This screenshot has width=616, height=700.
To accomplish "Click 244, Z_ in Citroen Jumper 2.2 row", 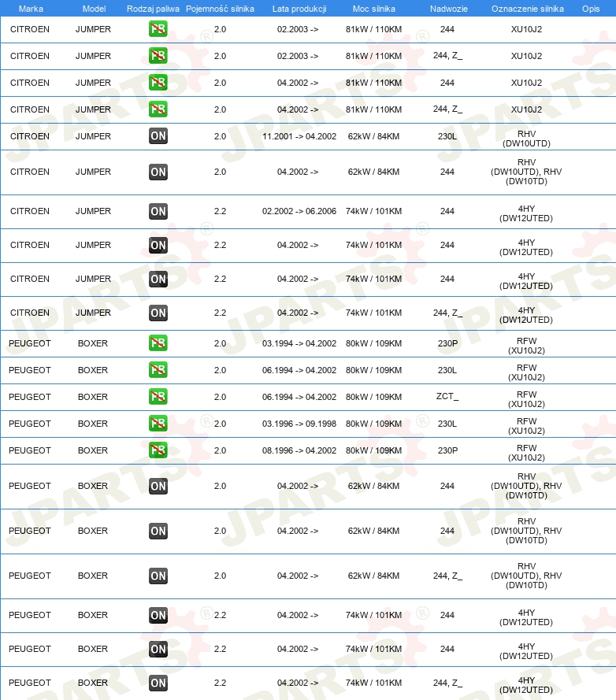I will click(x=447, y=313).
